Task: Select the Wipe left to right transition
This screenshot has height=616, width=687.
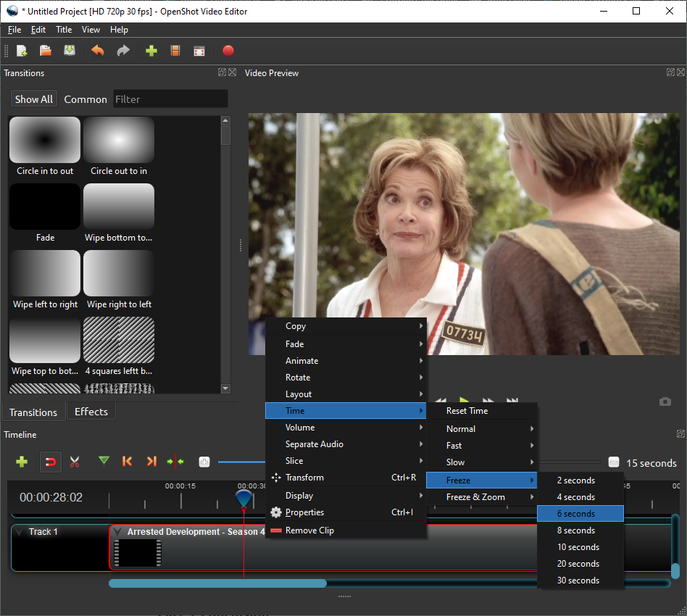Action: (45, 280)
